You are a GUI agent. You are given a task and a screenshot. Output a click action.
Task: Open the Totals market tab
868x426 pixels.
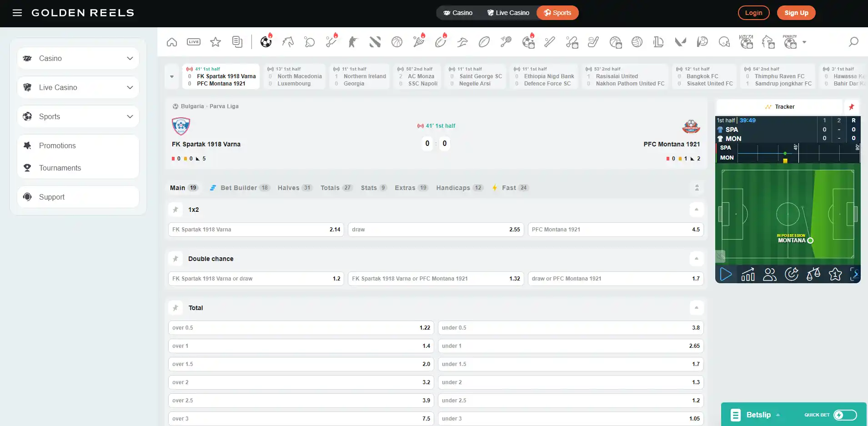click(336, 188)
